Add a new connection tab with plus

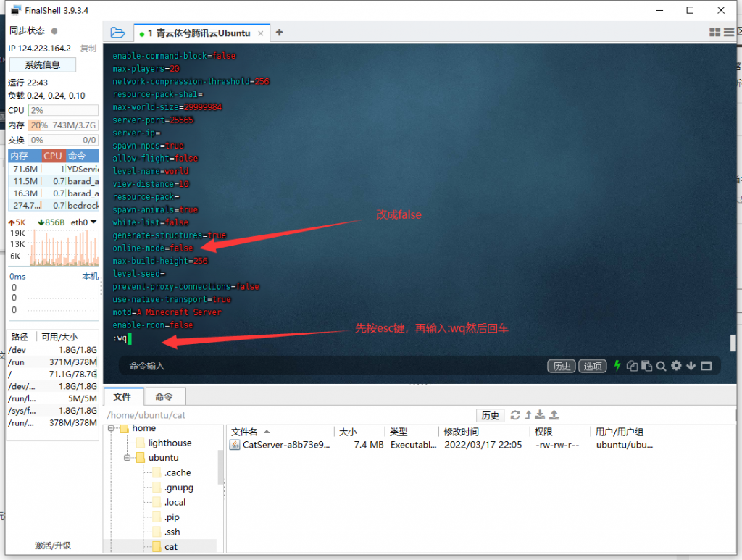279,32
